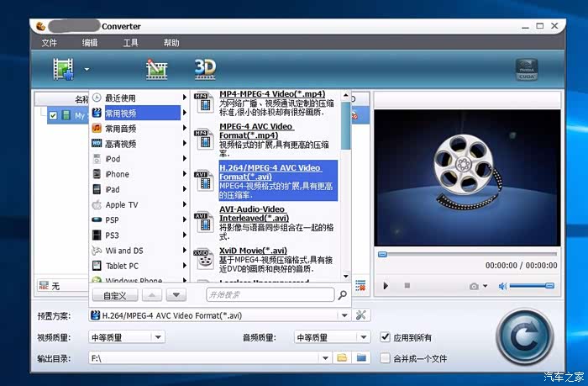The width and height of the screenshot is (588, 386).
Task: Click the 3D conversion toolbar icon
Action: [205, 68]
